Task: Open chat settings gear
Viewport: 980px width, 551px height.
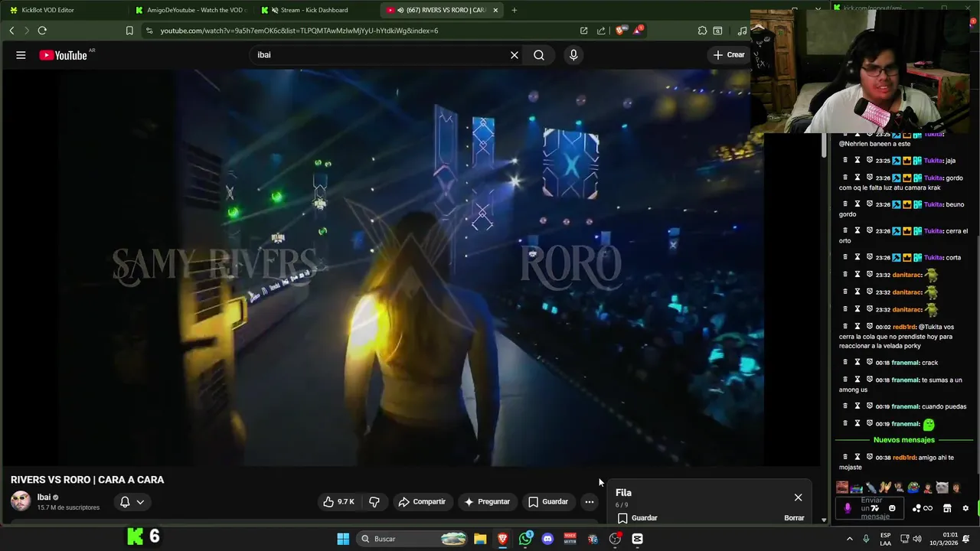Action: click(x=965, y=508)
